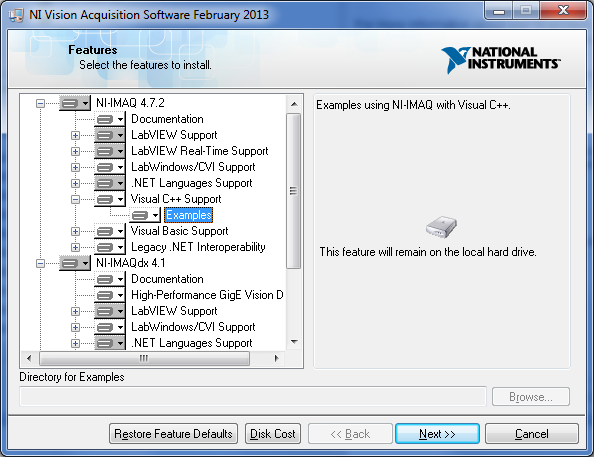
Task: Select the Examples tree item
Action: point(189,215)
